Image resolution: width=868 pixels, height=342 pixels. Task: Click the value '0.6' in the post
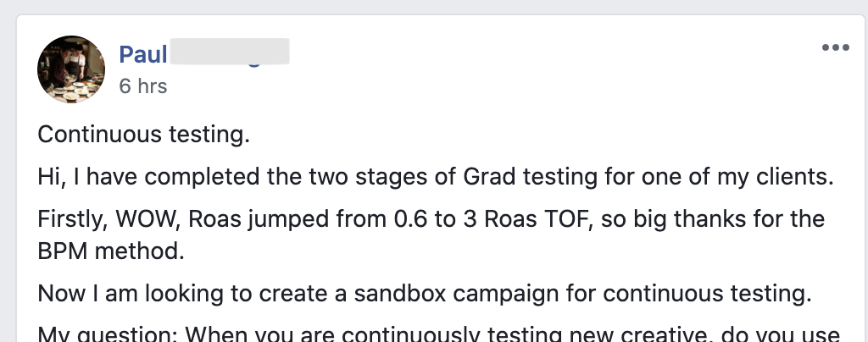[414, 220]
